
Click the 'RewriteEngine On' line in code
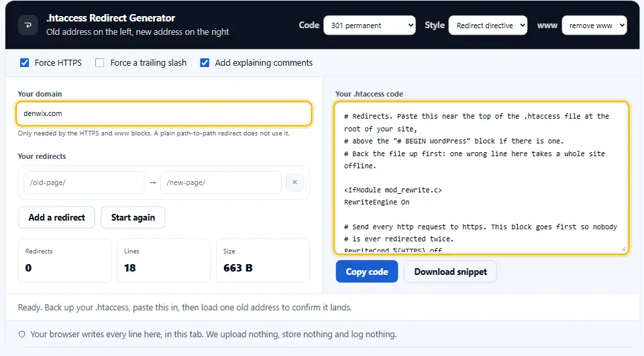click(376, 202)
